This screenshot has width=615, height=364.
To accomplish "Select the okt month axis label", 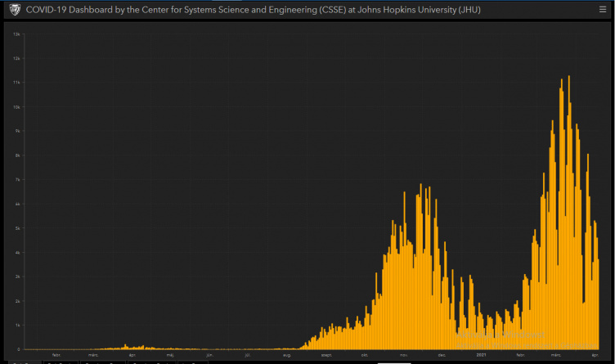I will click(365, 355).
